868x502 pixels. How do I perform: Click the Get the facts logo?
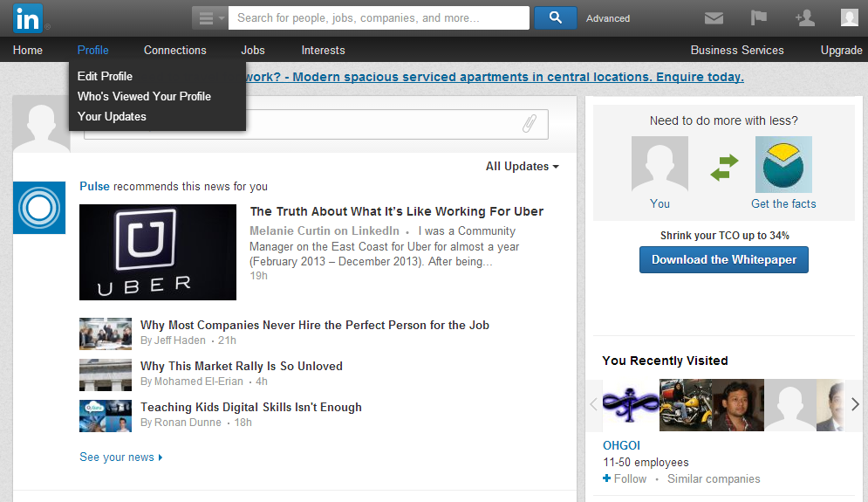784,164
